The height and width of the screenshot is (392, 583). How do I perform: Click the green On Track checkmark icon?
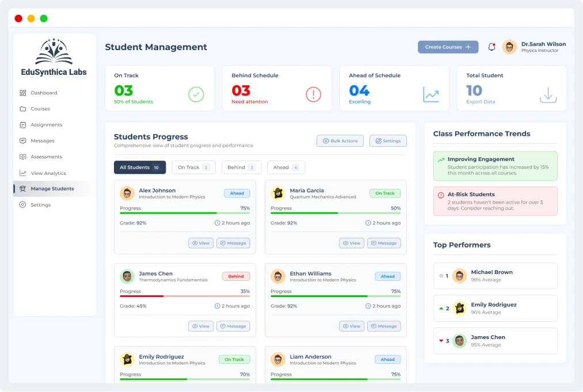point(196,94)
